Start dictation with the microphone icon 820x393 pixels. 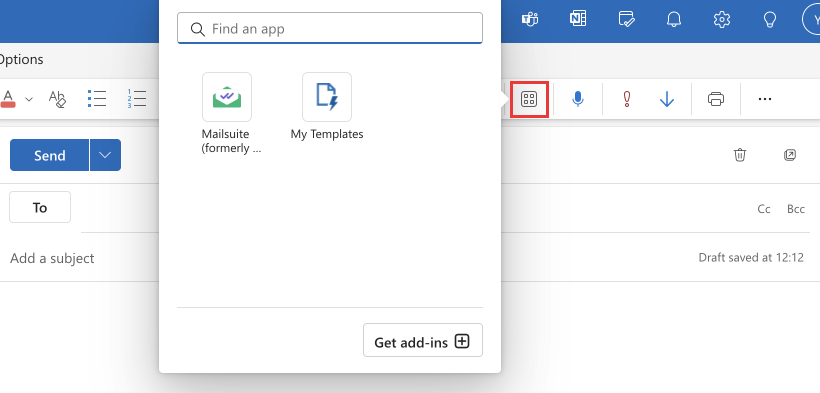(x=577, y=99)
